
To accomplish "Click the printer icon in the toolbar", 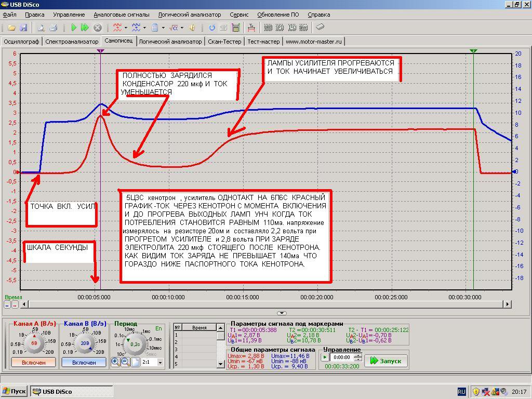I will (54, 28).
